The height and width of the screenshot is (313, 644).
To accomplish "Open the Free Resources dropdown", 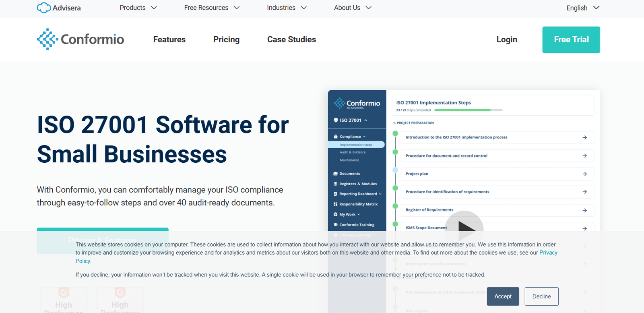I will point(212,8).
